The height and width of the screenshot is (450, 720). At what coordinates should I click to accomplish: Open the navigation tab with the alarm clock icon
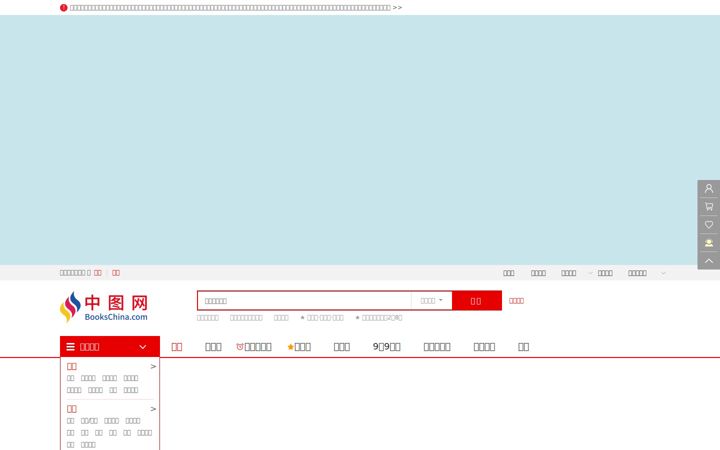tap(254, 347)
